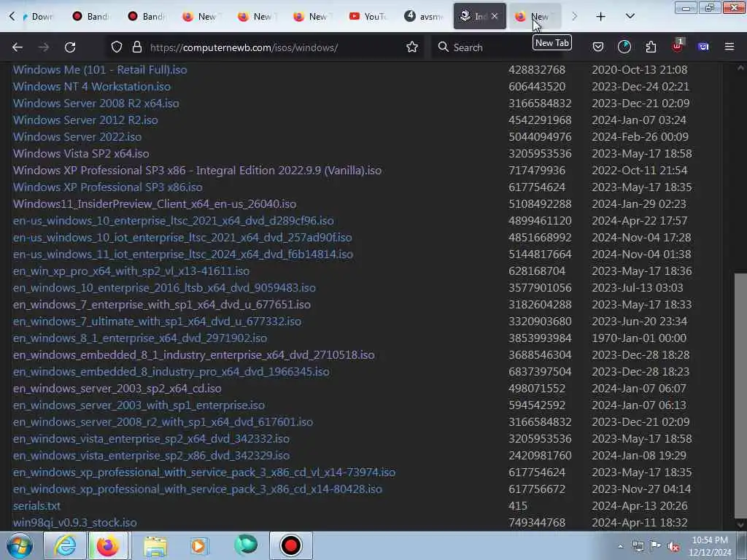This screenshot has height=560, width=747.
Task: Download Windows XP Professional SP3 x86.iso
Action: coord(108,187)
